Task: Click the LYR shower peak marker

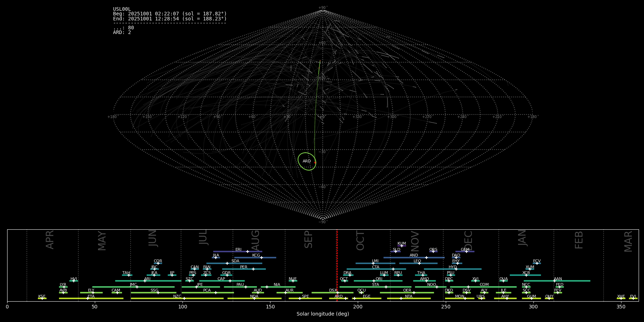Action: (64, 287)
